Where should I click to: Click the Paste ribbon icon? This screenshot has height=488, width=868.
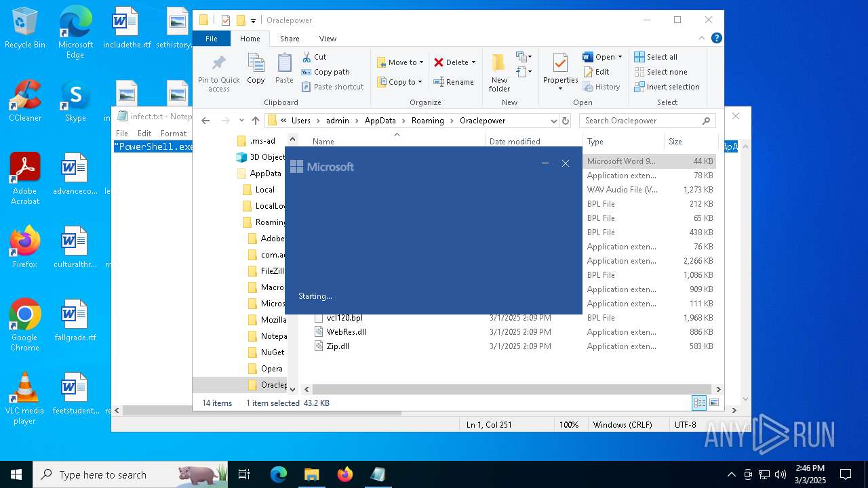[x=284, y=68]
